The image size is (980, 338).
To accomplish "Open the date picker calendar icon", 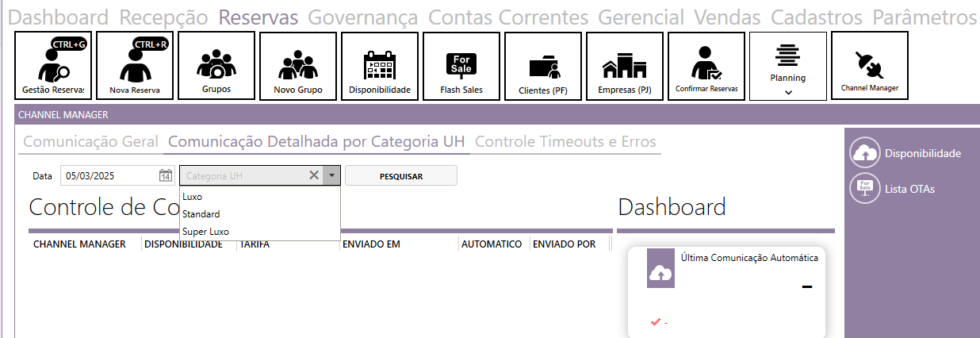I will (165, 175).
